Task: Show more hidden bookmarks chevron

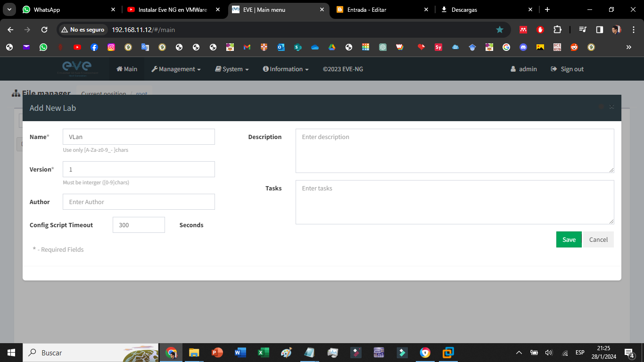Action: point(628,47)
